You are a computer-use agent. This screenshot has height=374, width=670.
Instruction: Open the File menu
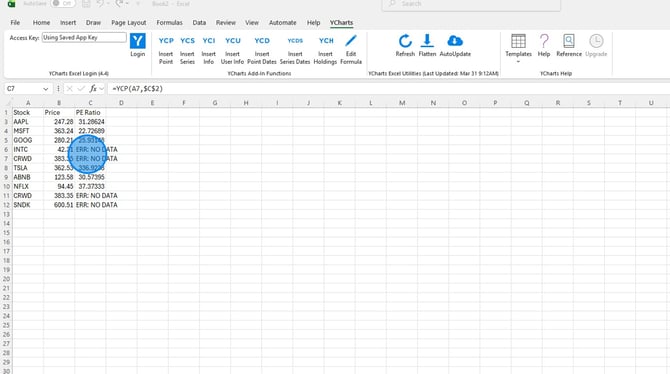pos(15,22)
